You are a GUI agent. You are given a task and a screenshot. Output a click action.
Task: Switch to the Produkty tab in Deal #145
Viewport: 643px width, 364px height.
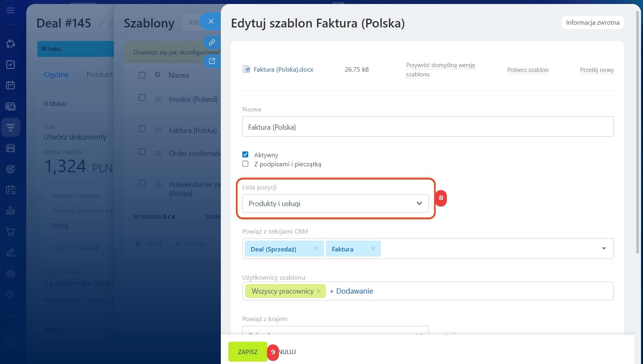(100, 74)
